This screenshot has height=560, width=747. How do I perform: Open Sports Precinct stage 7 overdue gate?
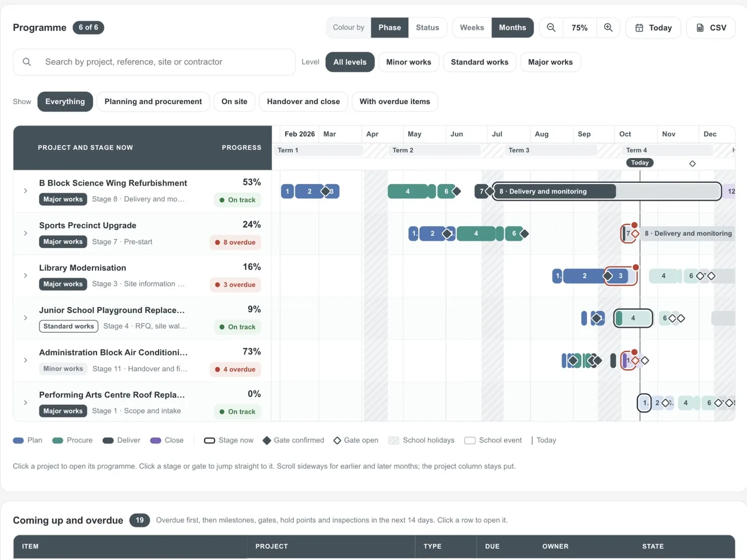click(x=635, y=234)
